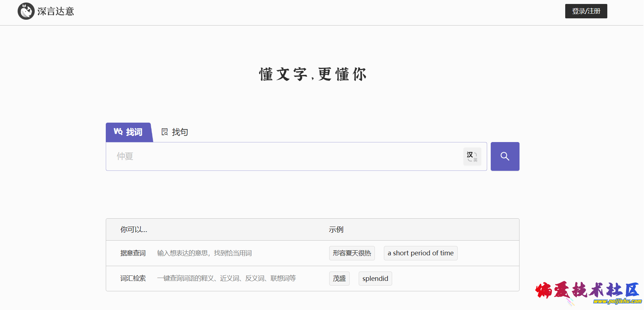Viewport: 644px width, 310px height.
Task: Open the www.paijishu.com watermark link
Action: [x=617, y=301]
